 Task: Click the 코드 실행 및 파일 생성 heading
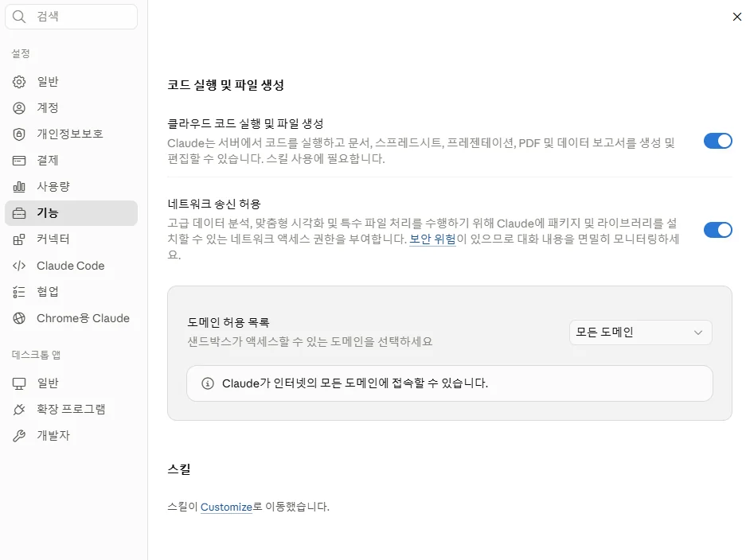(226, 85)
